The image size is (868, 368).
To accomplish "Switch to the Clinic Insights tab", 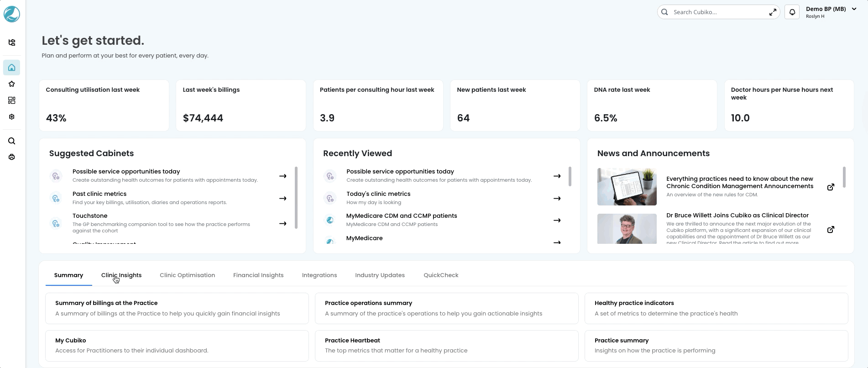I will [121, 275].
